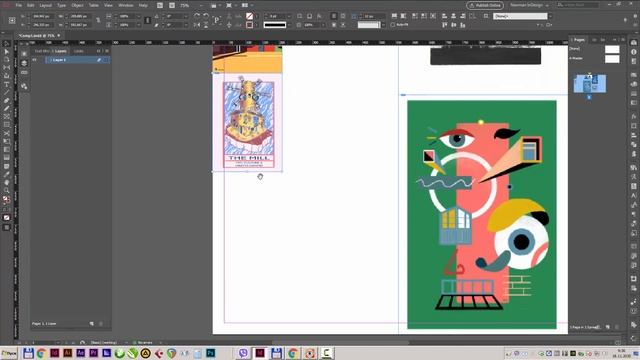Click the Flip Horizontal icon
Viewport: 640px width, 360px height.
(x=197, y=25)
